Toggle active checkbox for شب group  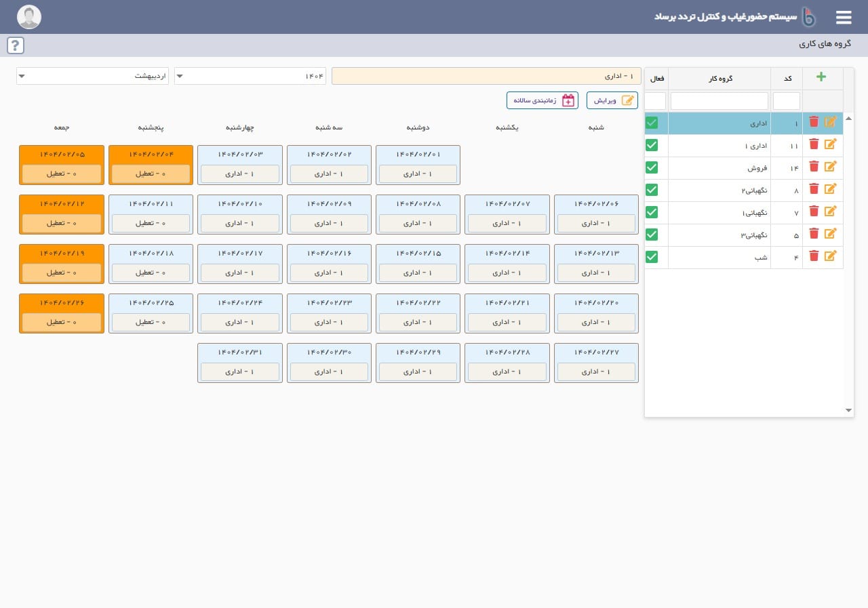[652, 257]
